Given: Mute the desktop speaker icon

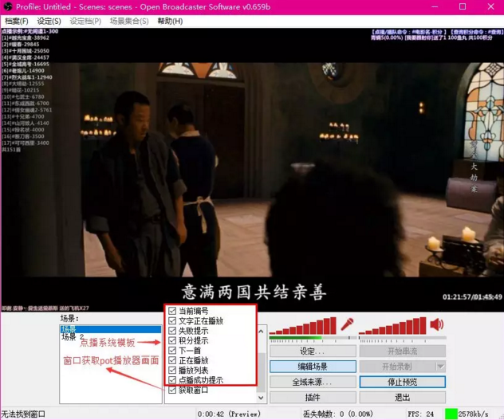Looking at the screenshot, I should pos(437,324).
